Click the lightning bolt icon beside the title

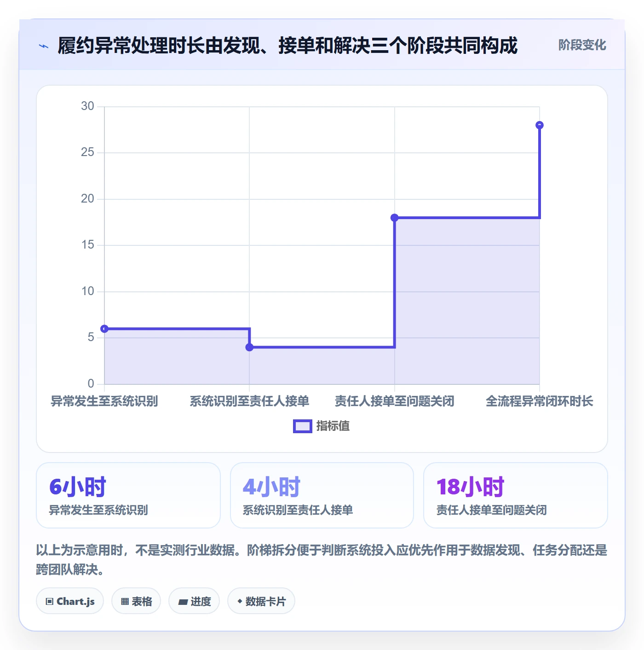[x=44, y=46]
